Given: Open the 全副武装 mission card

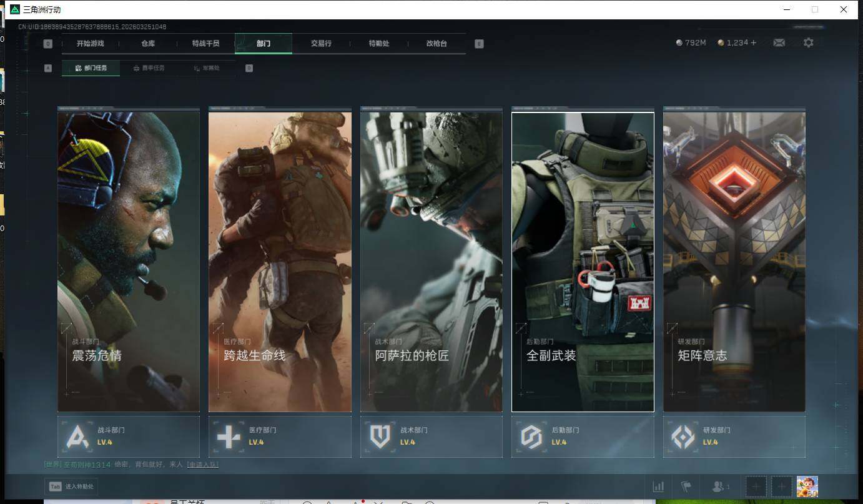Looking at the screenshot, I should pyautogui.click(x=583, y=262).
